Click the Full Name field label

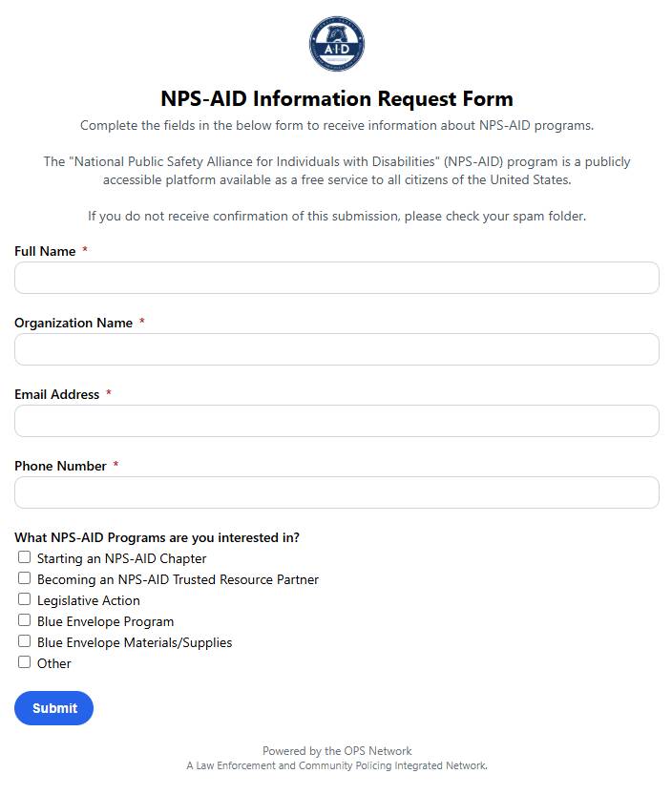coord(45,251)
